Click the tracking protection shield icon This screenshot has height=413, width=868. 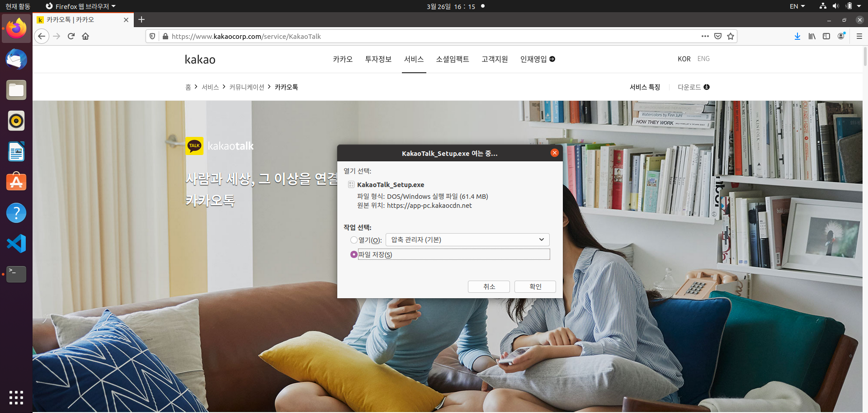tap(152, 36)
